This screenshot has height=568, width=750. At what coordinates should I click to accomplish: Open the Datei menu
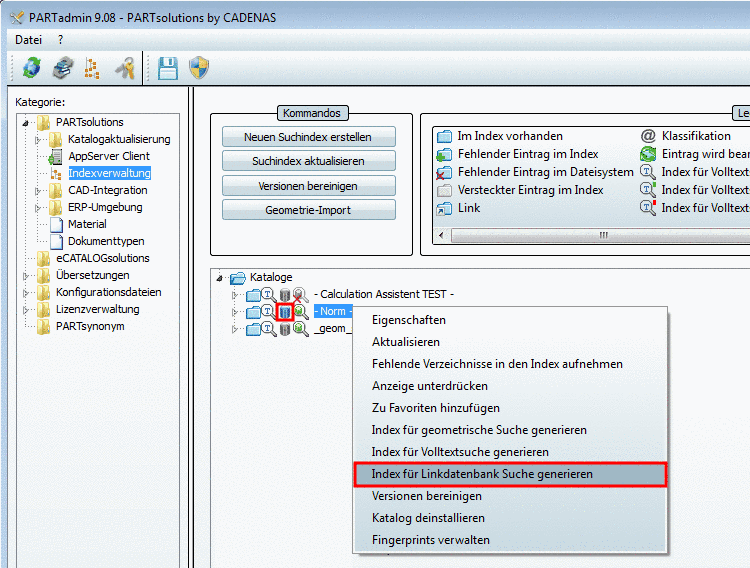(x=29, y=40)
